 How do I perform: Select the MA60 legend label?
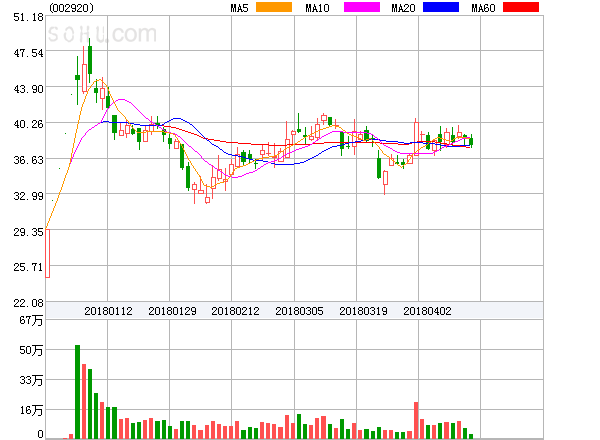tap(483, 8)
